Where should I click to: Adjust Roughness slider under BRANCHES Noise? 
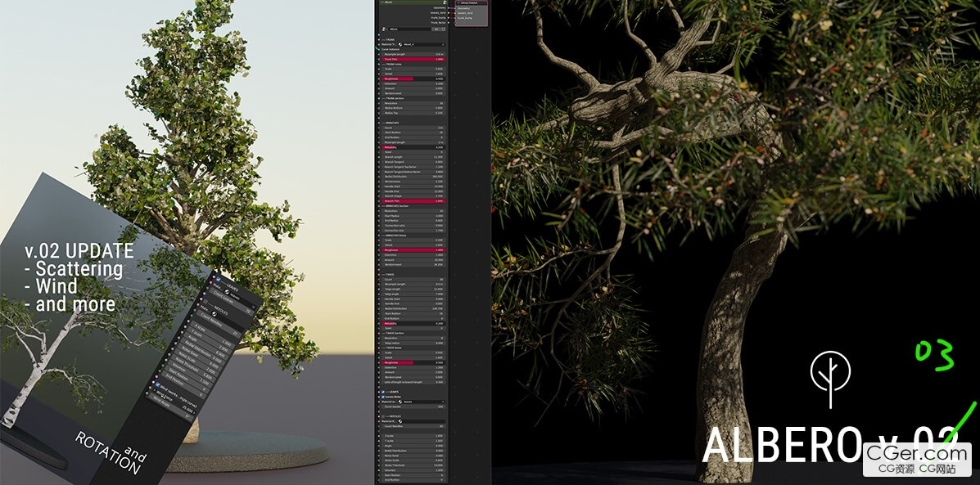pyautogui.click(x=413, y=249)
